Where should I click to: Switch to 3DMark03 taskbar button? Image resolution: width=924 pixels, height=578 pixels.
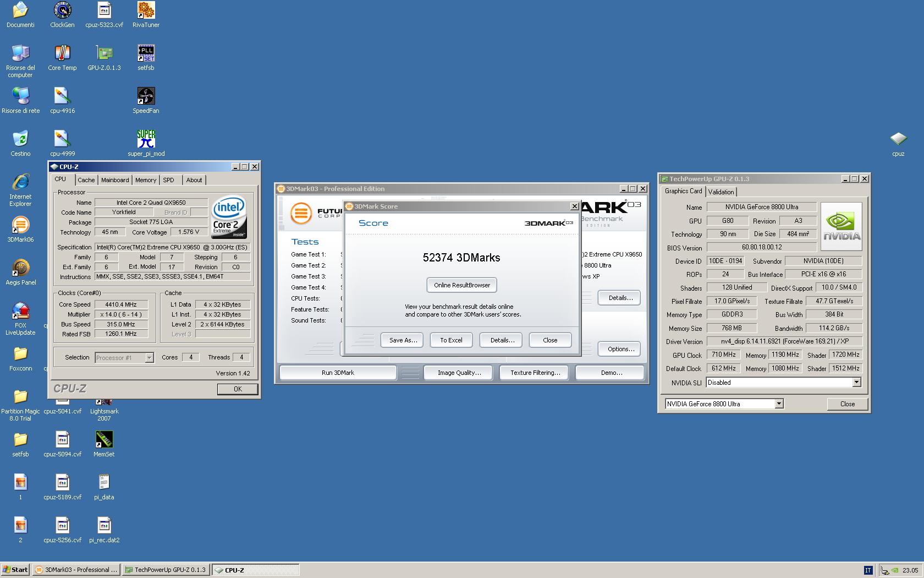pos(76,570)
